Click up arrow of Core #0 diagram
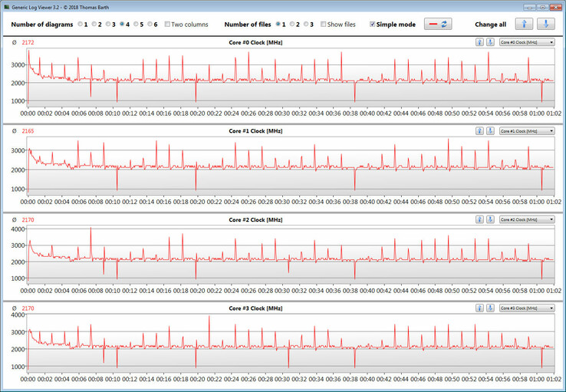This screenshot has height=392, width=566. [479, 42]
